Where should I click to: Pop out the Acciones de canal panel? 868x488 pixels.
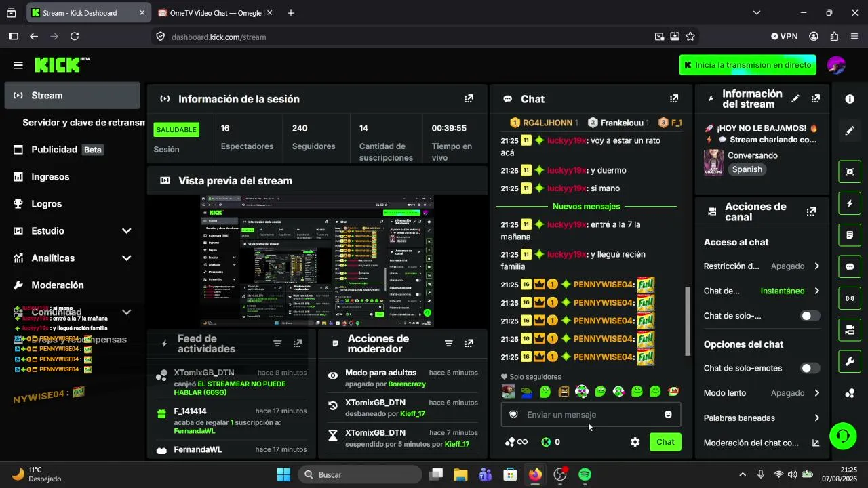point(811,211)
